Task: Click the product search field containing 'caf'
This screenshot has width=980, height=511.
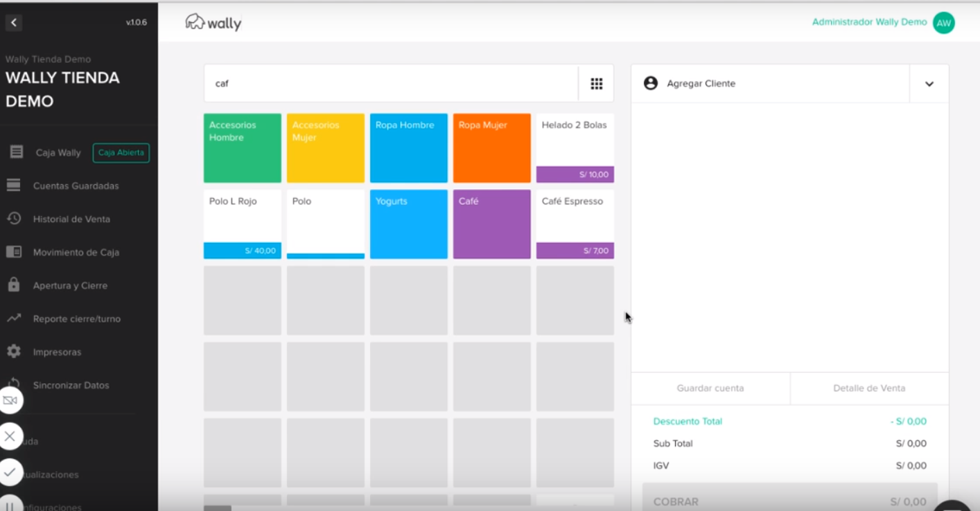Action: click(x=392, y=84)
